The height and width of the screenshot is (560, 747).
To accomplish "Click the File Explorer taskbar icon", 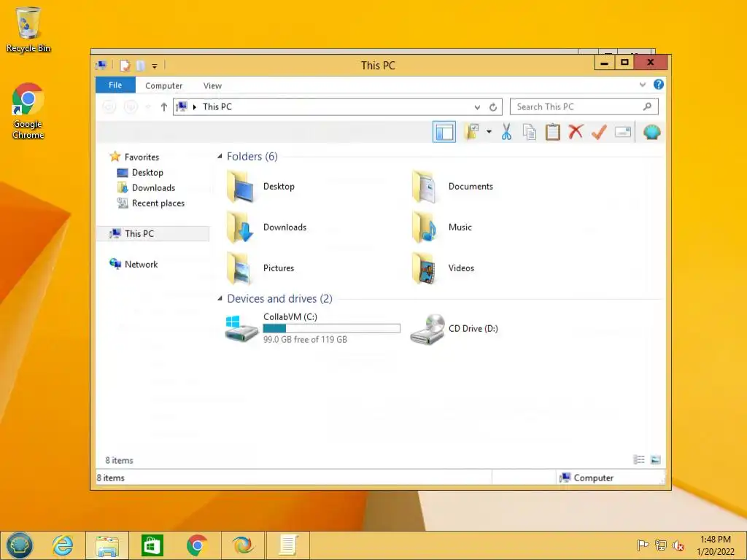I will tap(107, 545).
